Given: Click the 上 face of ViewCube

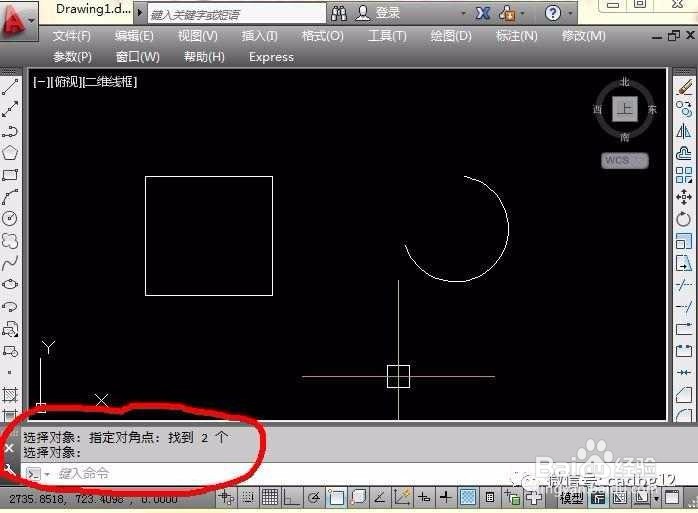Looking at the screenshot, I should [x=625, y=109].
